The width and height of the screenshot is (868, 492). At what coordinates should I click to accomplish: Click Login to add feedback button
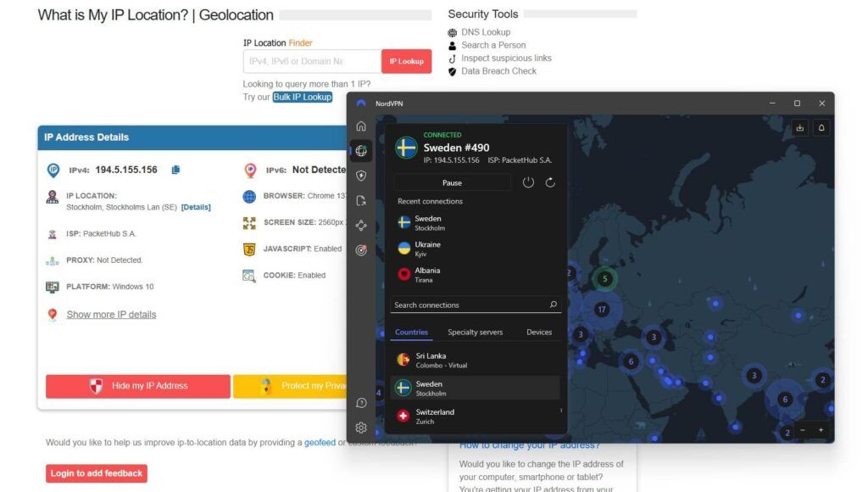click(x=97, y=473)
